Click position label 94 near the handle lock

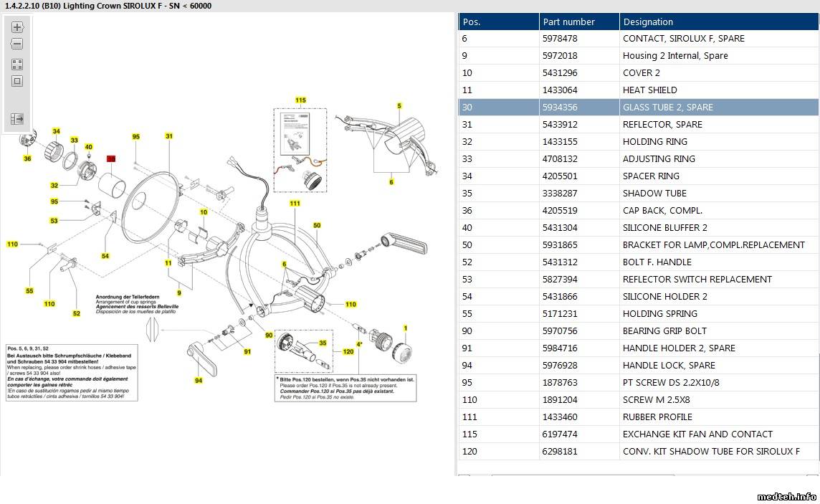click(199, 381)
